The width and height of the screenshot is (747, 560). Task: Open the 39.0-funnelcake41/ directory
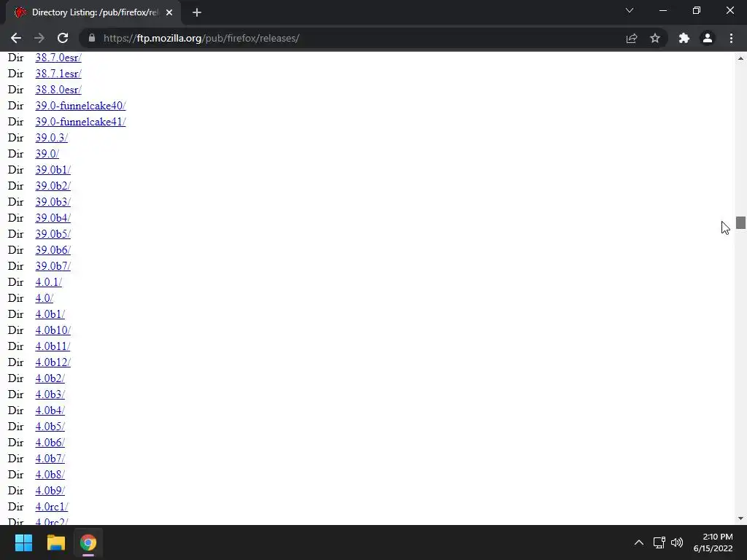point(80,122)
